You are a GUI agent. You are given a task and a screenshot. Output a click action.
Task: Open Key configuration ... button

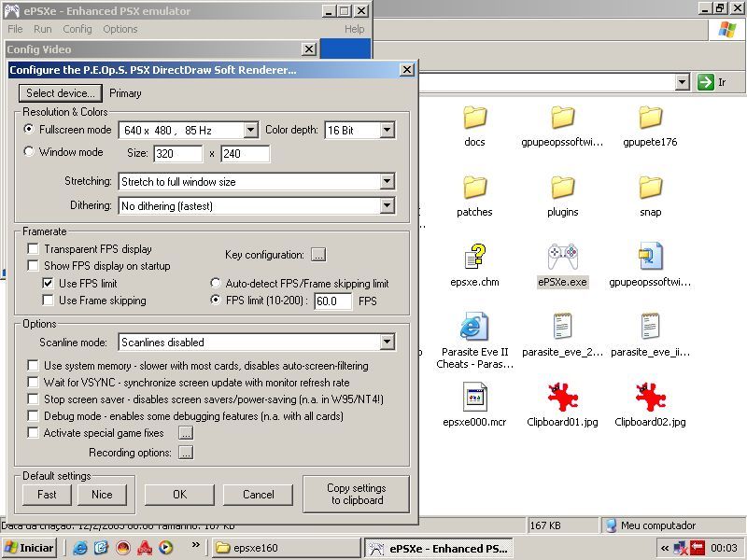pos(318,255)
